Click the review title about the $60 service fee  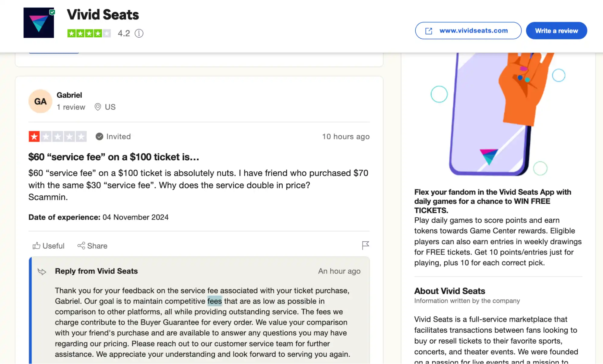[114, 157]
